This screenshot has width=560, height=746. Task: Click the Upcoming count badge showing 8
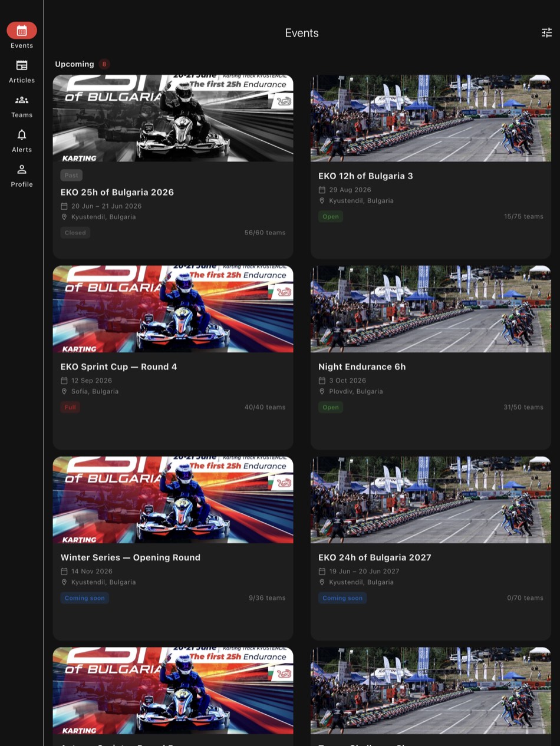tap(104, 64)
